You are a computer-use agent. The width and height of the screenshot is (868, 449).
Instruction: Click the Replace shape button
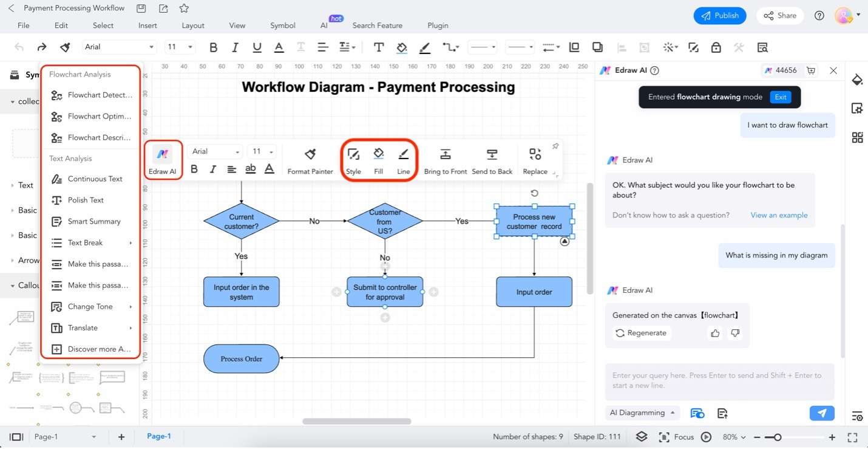(x=535, y=161)
